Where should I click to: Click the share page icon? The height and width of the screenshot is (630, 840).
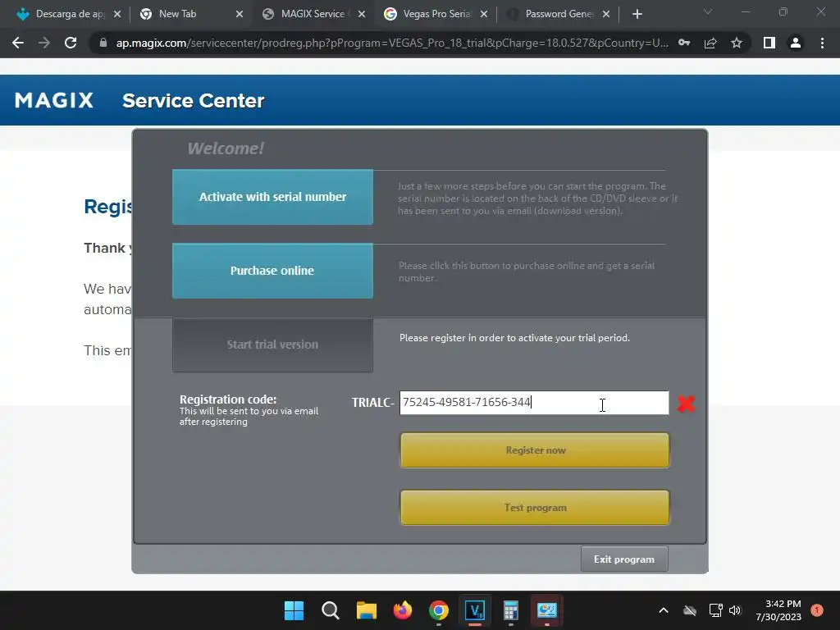coord(710,43)
